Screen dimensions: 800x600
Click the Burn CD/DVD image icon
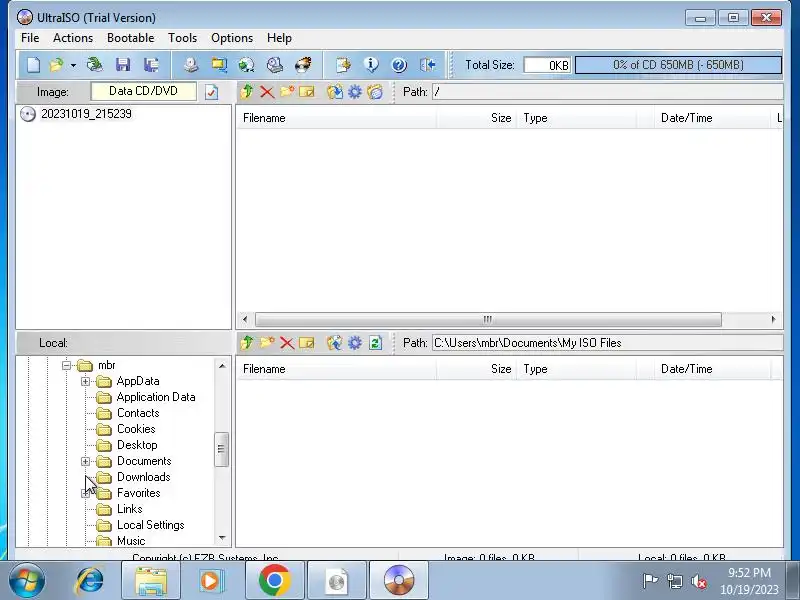[x=303, y=65]
